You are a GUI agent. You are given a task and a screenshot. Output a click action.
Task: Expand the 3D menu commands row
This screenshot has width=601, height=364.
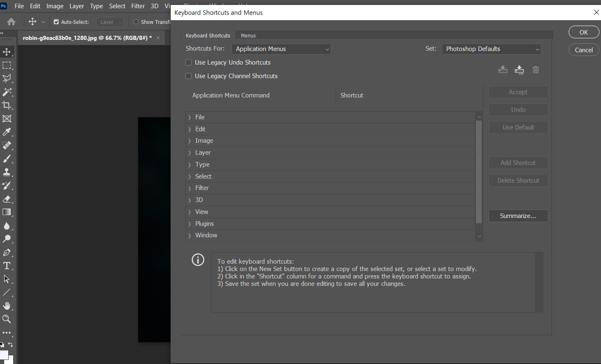(330, 200)
